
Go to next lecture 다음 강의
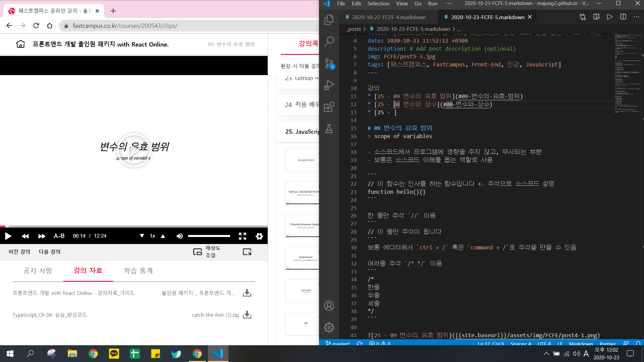(50, 252)
